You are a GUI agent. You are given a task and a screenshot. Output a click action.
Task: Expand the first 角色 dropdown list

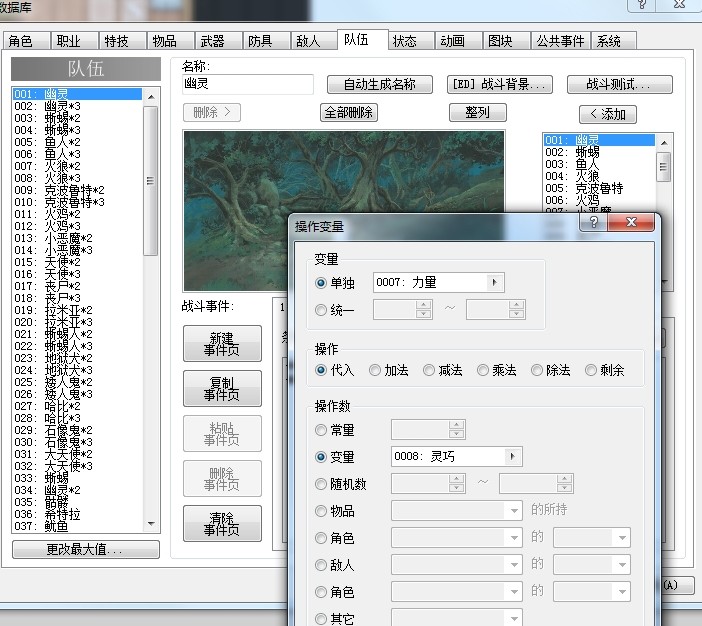point(514,538)
